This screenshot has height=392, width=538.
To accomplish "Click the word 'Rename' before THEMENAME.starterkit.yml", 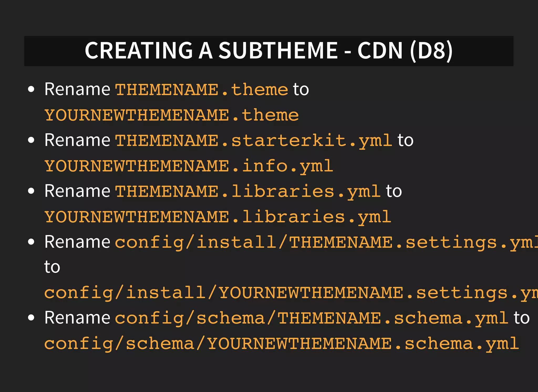I will 77,140.
